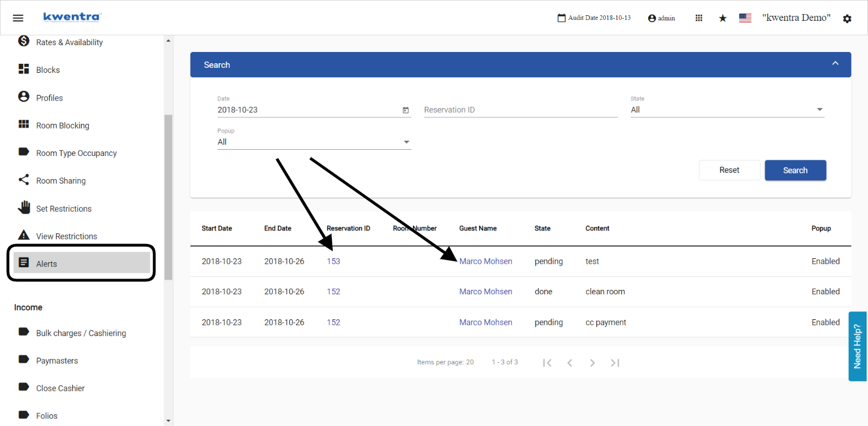Click the Reservation ID input field
Screen dimensions: 868x426
[x=520, y=110]
